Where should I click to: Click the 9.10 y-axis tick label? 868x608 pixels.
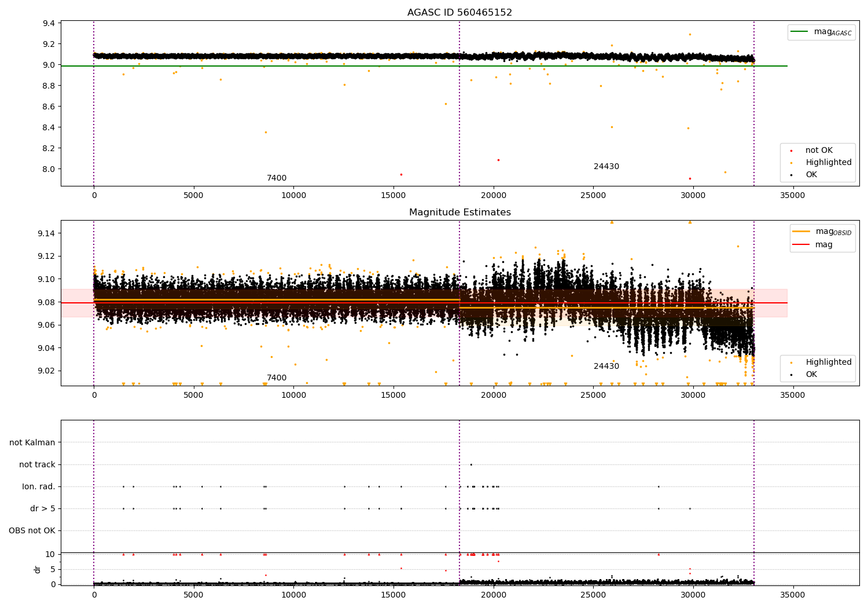coord(47,279)
